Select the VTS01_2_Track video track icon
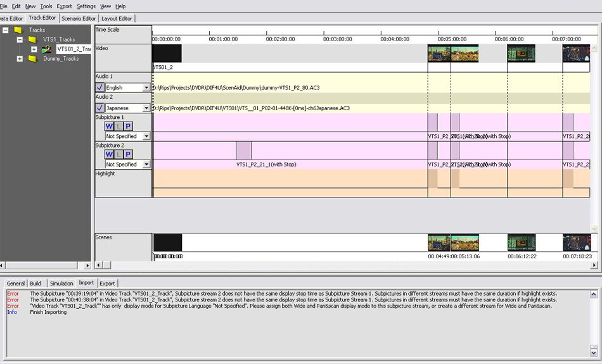Viewport: 602px width, 364px height. 47,49
